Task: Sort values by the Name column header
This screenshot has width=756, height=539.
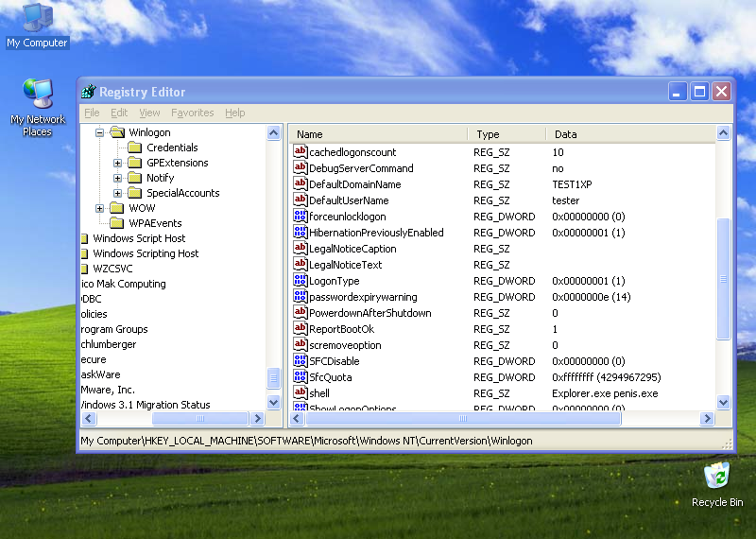Action: pyautogui.click(x=379, y=134)
